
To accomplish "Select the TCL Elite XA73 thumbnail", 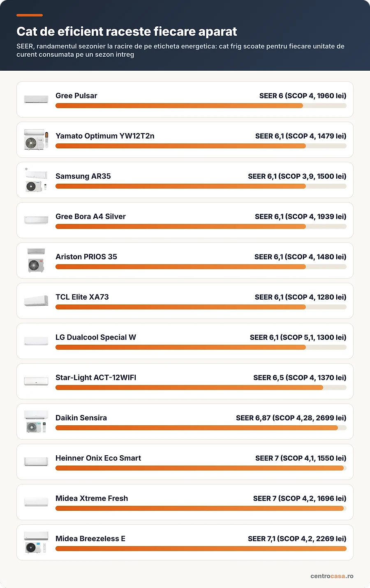I will tap(36, 301).
